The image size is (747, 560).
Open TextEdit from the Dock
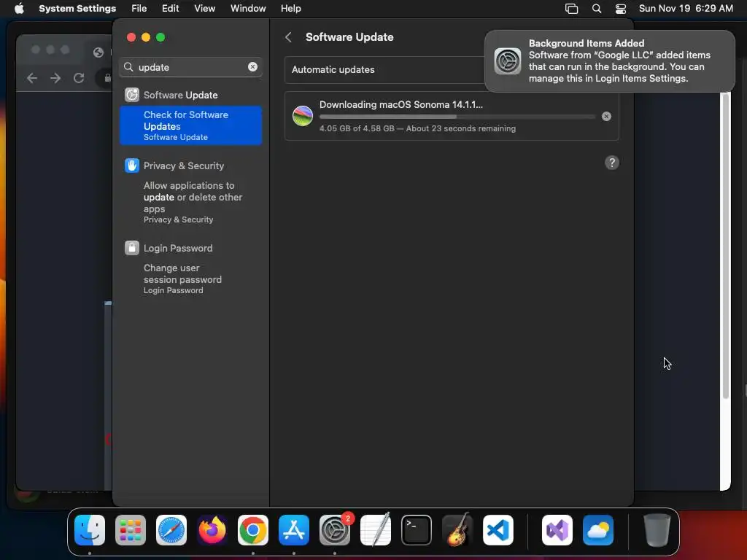click(x=376, y=530)
